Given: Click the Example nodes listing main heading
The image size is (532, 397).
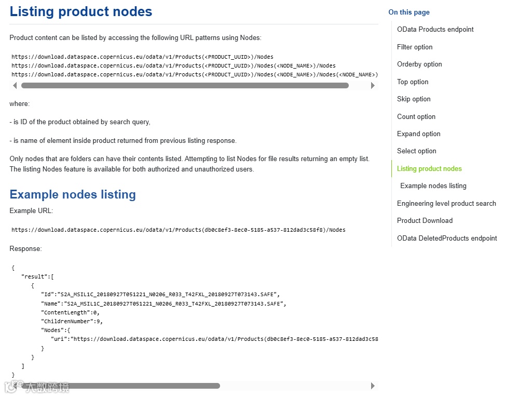Looking at the screenshot, I should point(73,194).
